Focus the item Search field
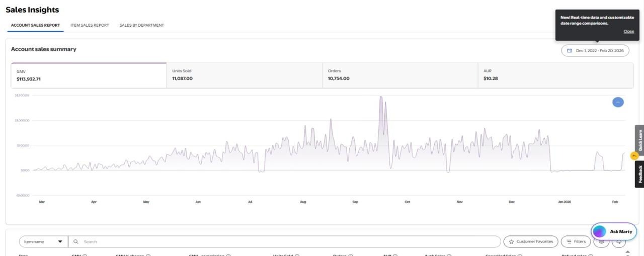Screen dimensions: 644x256 (x=284, y=242)
